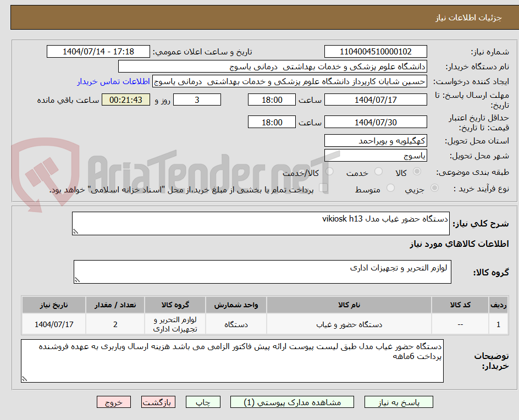This screenshot has width=519, height=420.
Task: Click the چاپ print button
Action: [x=203, y=402]
